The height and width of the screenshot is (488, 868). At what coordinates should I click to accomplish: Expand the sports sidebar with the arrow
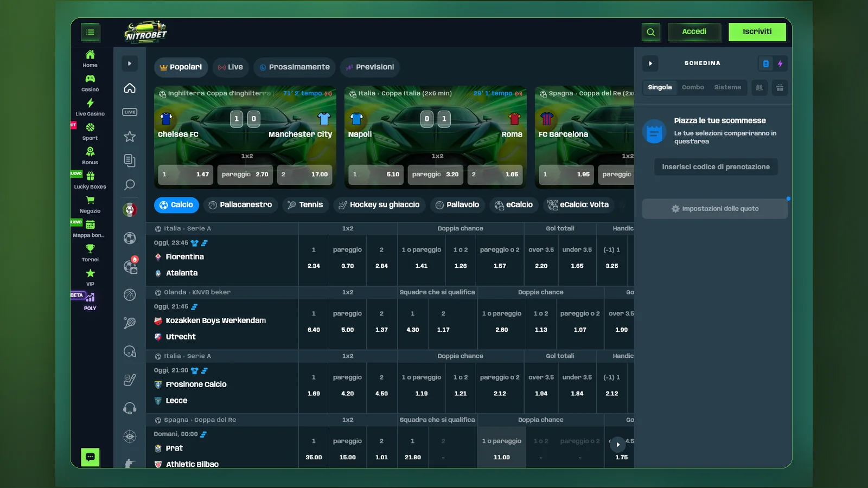[x=130, y=63]
